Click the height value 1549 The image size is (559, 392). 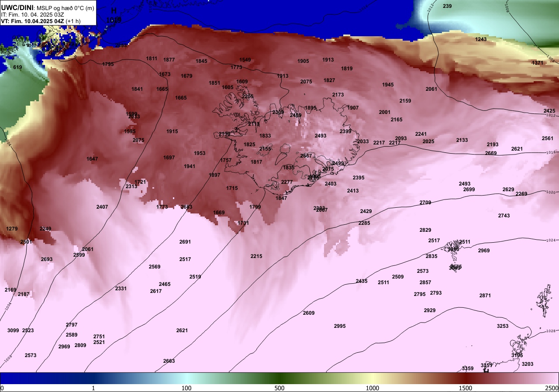245,60
